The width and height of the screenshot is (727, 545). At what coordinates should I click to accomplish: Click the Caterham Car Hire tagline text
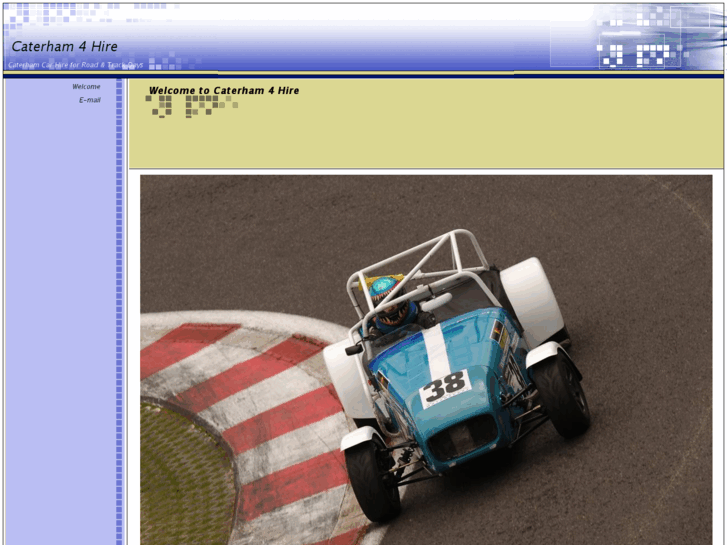point(75,65)
